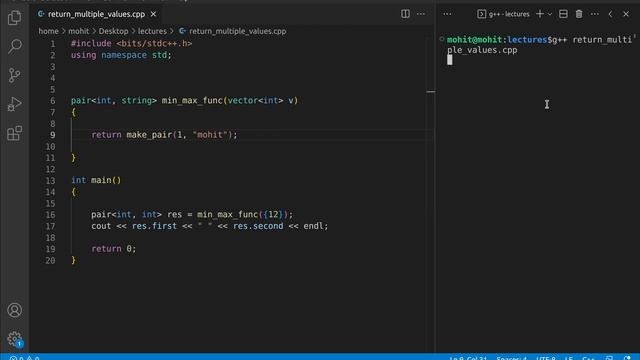Click line number 9 in gutter
The height and width of the screenshot is (360, 640).
coord(53,135)
